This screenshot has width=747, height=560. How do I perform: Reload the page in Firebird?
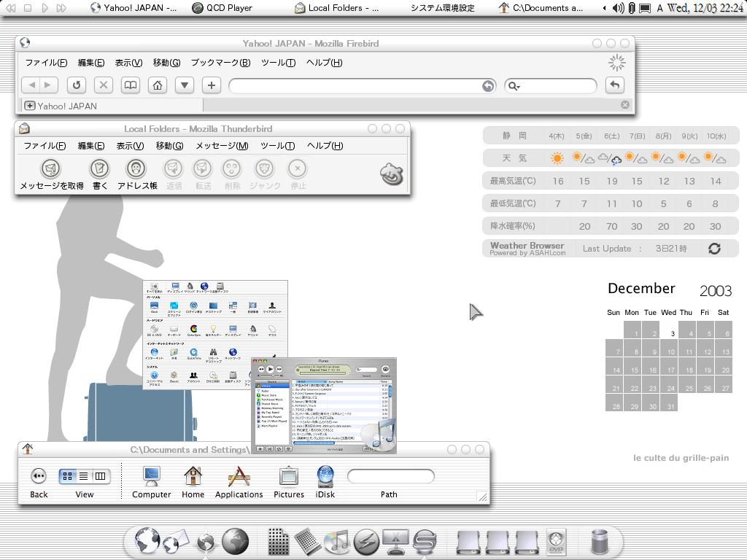[76, 85]
